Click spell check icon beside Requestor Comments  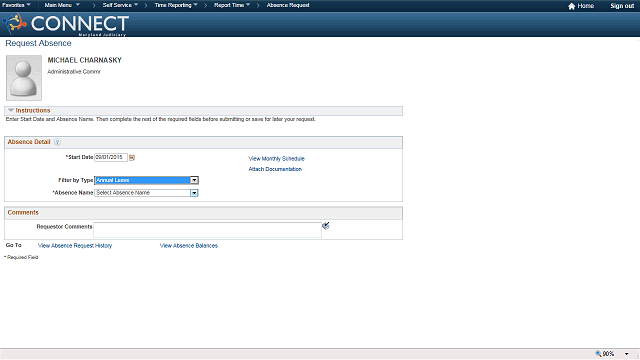coord(325,226)
